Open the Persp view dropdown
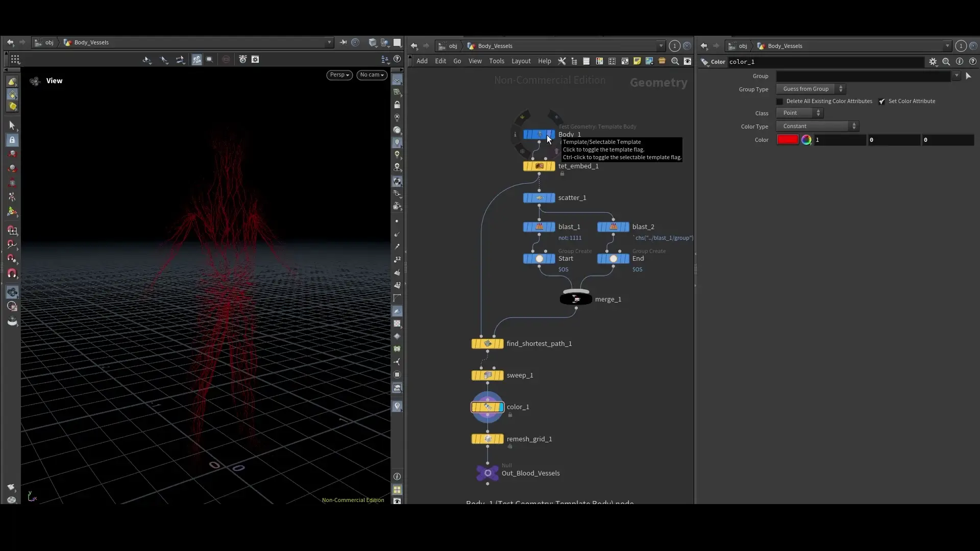Screen dimensions: 980x551 (x=339, y=74)
